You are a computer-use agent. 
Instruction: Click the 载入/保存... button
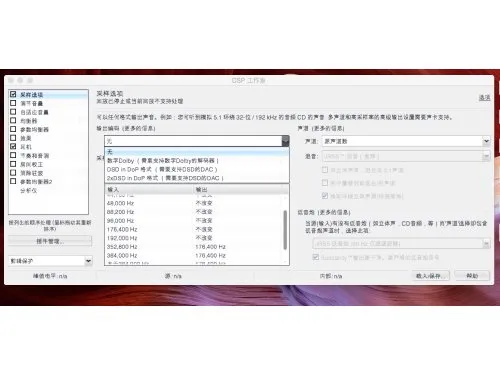431,276
